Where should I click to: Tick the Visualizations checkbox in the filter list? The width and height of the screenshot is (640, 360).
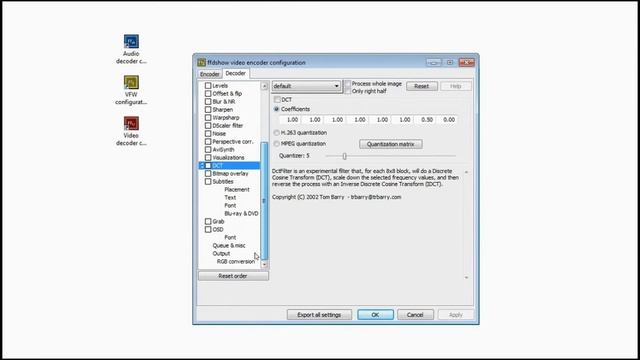point(208,158)
